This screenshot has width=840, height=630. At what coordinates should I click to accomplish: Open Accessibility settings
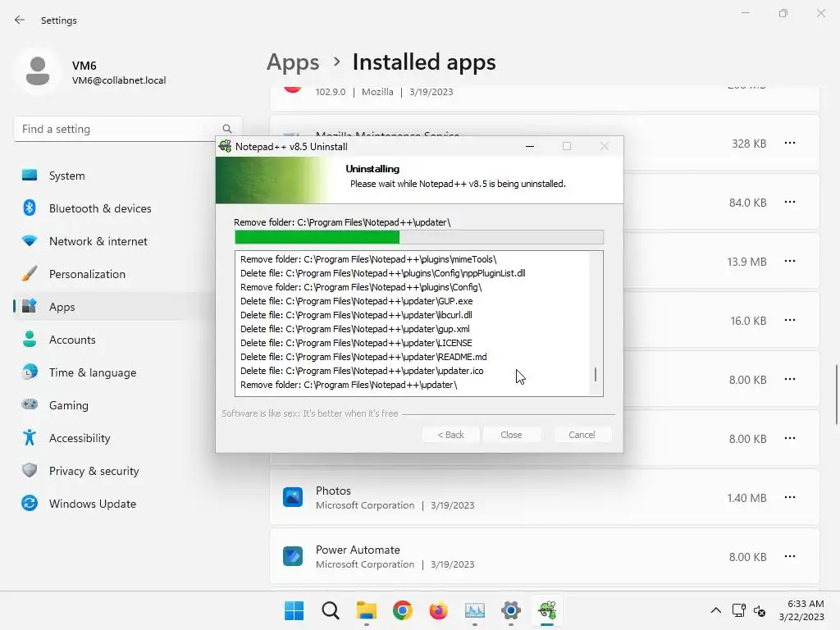(x=114, y=438)
